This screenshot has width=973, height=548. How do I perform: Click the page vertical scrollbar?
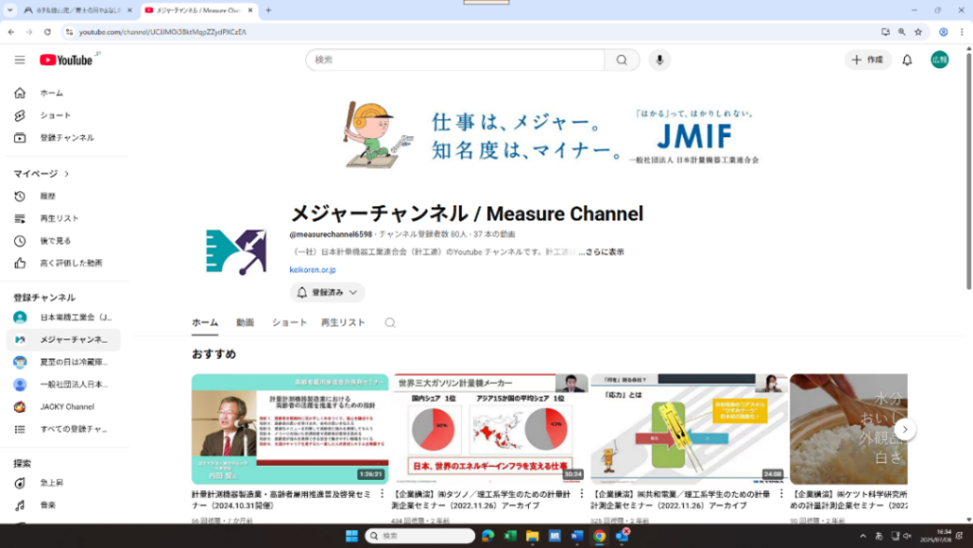click(969, 171)
